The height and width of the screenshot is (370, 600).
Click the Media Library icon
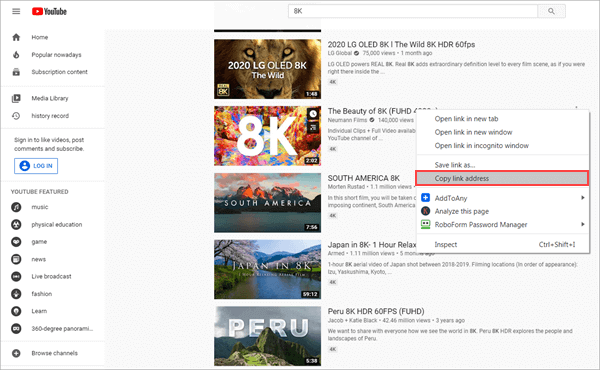pyautogui.click(x=16, y=98)
